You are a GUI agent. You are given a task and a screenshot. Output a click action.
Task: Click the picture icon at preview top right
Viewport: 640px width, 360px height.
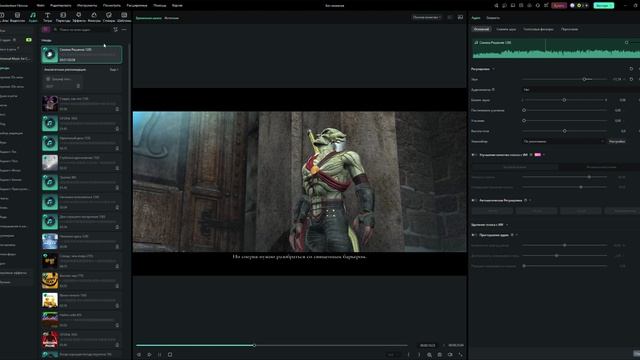[460, 17]
